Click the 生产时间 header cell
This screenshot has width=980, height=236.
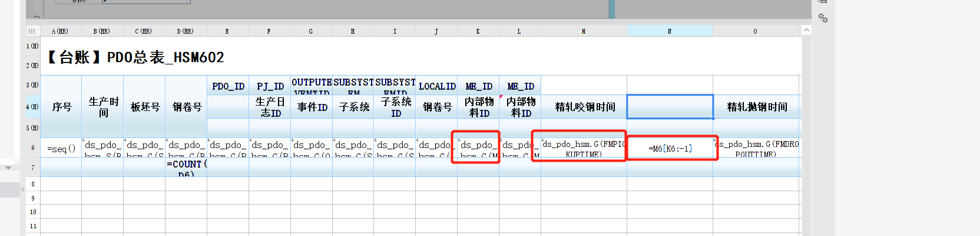point(103,107)
